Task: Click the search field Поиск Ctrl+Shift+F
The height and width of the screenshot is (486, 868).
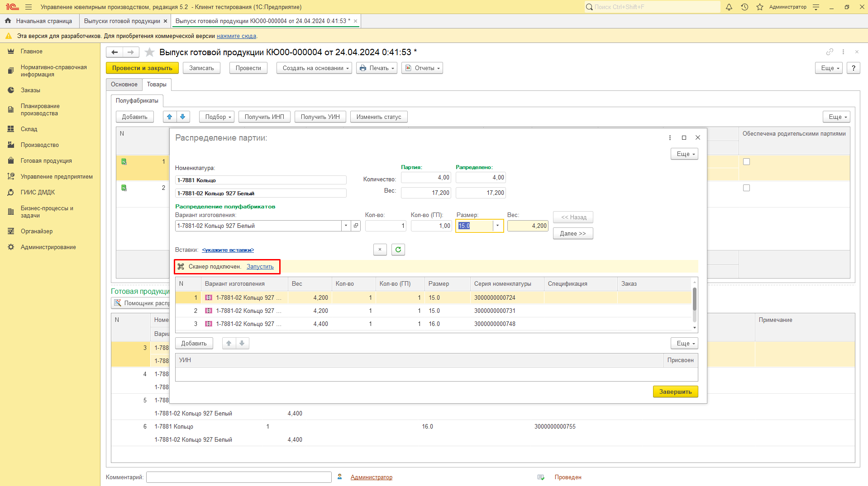Action: pos(652,7)
